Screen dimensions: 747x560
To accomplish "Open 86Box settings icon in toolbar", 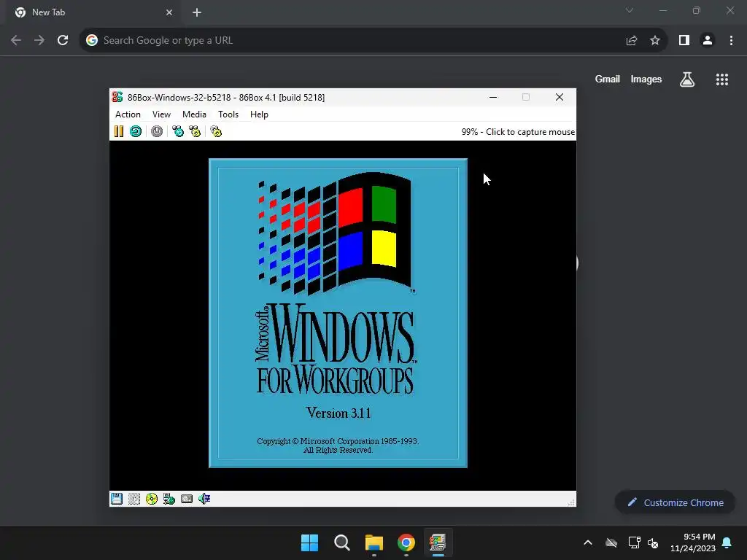I will [216, 131].
